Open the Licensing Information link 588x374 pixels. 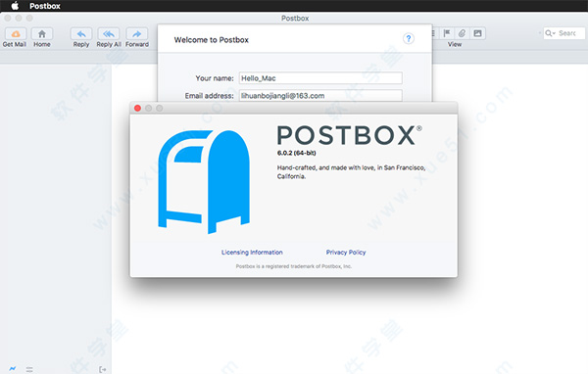[x=252, y=253]
